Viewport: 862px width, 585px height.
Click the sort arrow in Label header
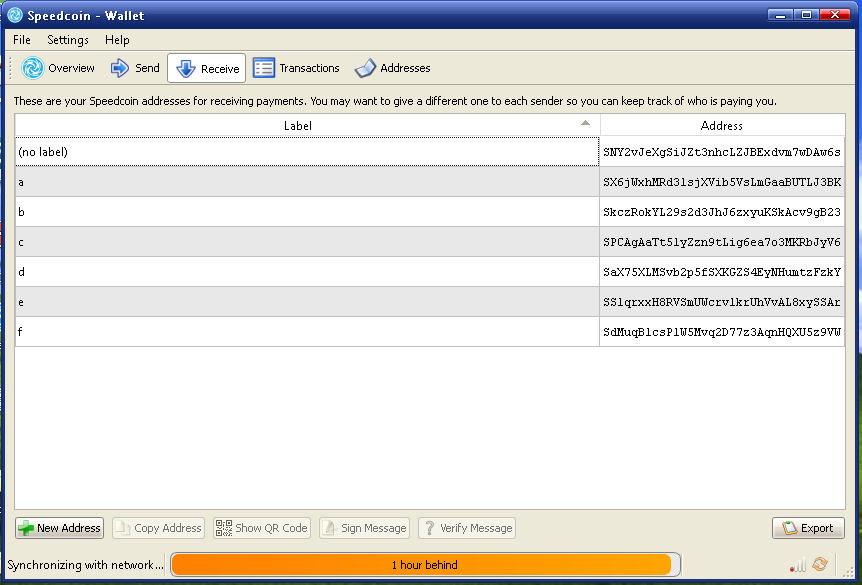tap(585, 123)
